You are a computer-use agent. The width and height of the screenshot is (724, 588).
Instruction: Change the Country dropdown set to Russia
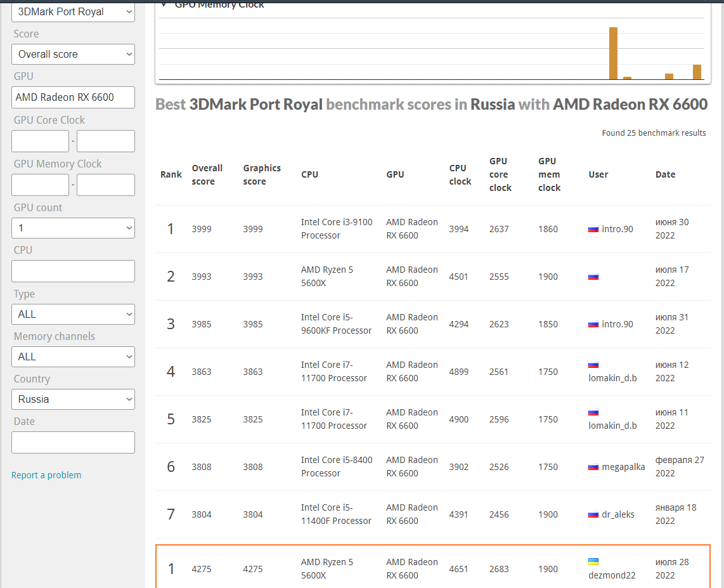pyautogui.click(x=74, y=399)
